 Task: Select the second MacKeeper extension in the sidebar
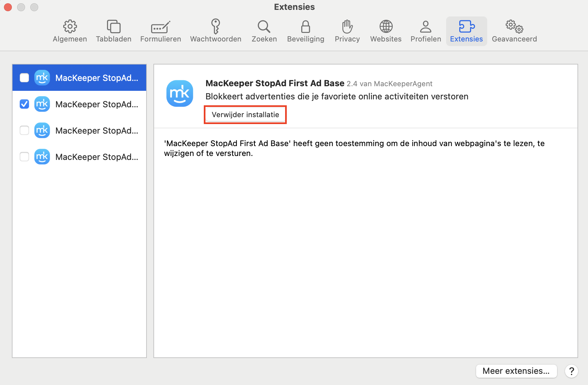(97, 104)
